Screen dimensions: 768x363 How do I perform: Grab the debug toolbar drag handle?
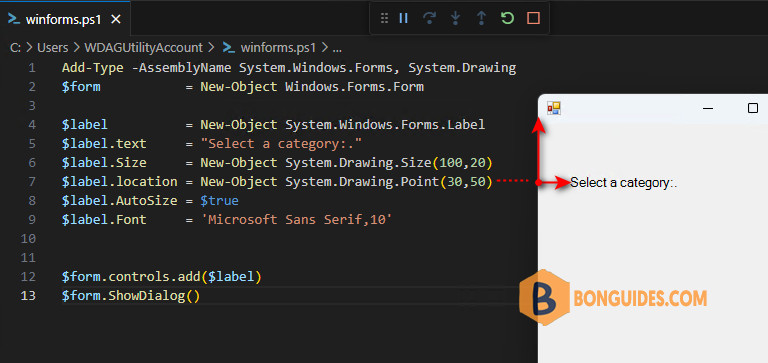[x=384, y=19]
